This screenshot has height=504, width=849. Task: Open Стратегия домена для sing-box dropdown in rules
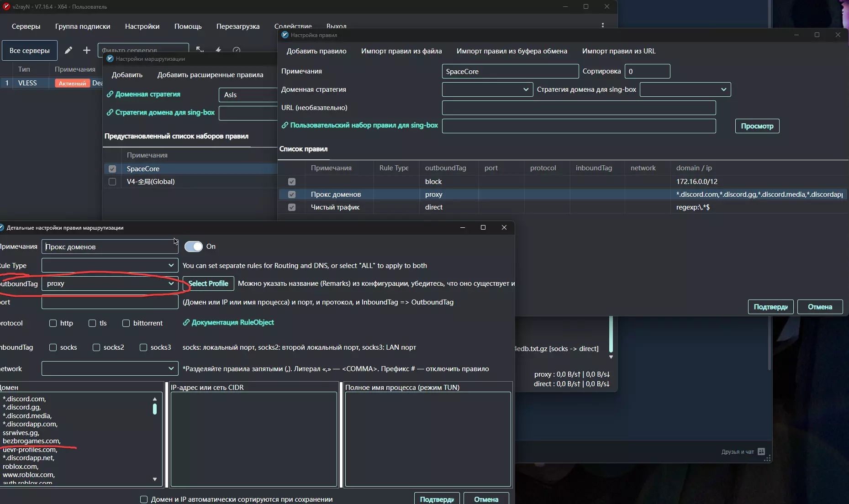[x=685, y=89]
